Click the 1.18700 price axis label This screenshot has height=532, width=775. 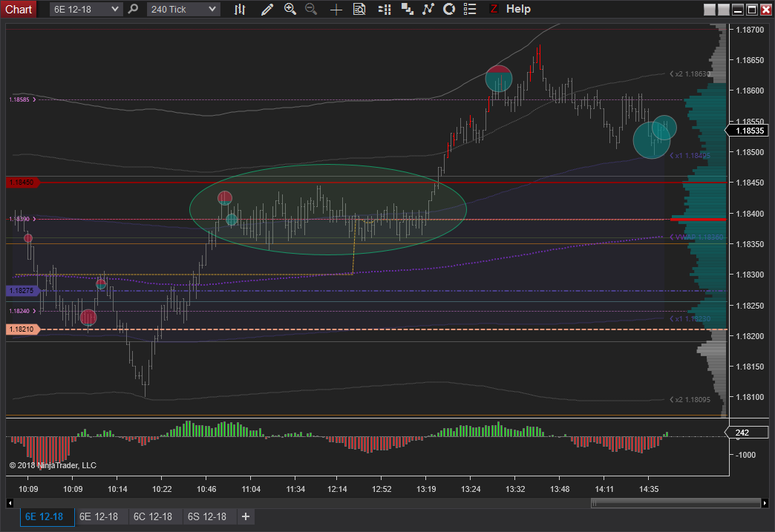coord(750,30)
